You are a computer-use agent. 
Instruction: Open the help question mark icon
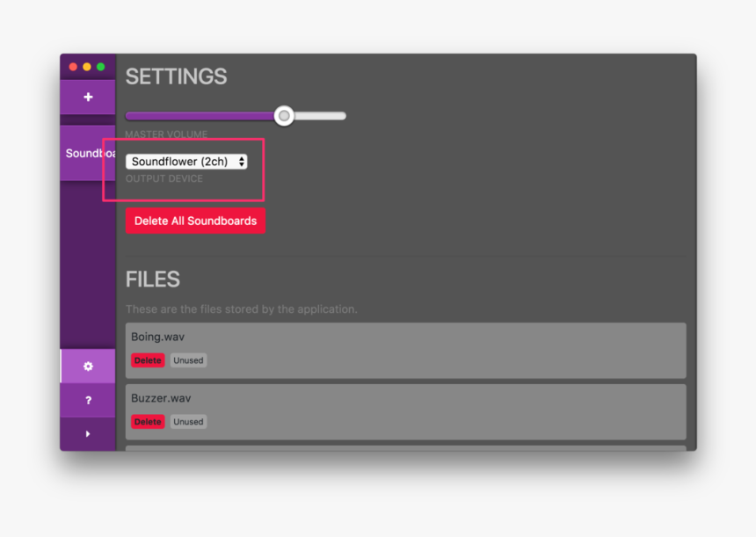tap(88, 400)
